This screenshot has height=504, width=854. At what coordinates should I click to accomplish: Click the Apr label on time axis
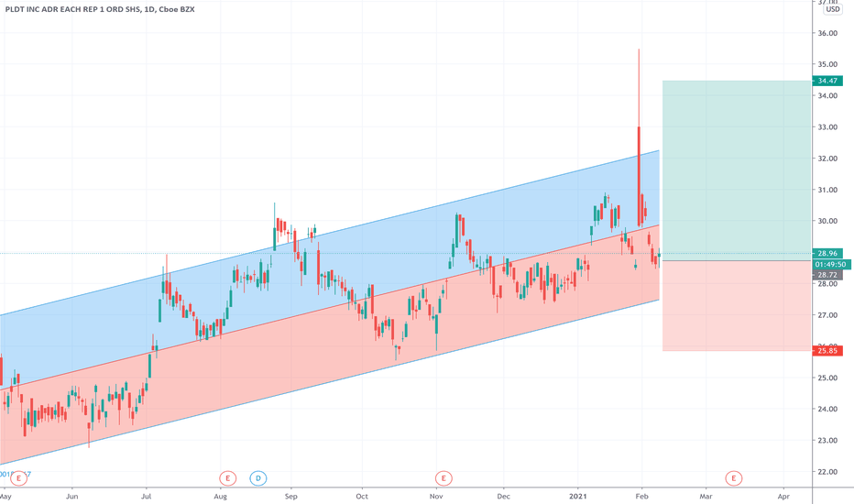[x=783, y=497]
